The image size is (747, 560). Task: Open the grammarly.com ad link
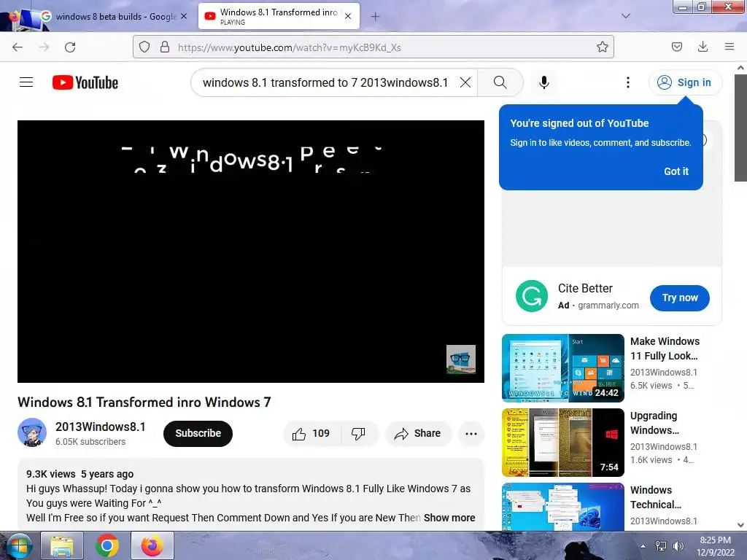(x=608, y=306)
